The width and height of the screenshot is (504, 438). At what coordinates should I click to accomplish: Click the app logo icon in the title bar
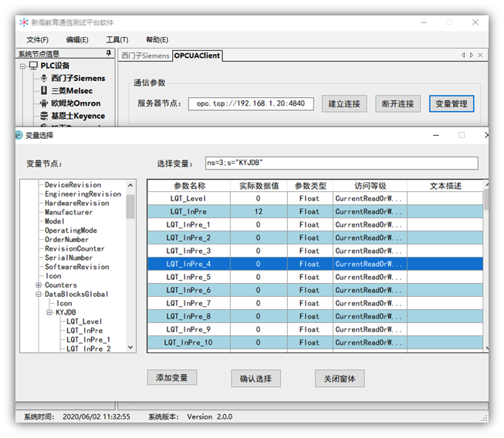pyautogui.click(x=23, y=22)
